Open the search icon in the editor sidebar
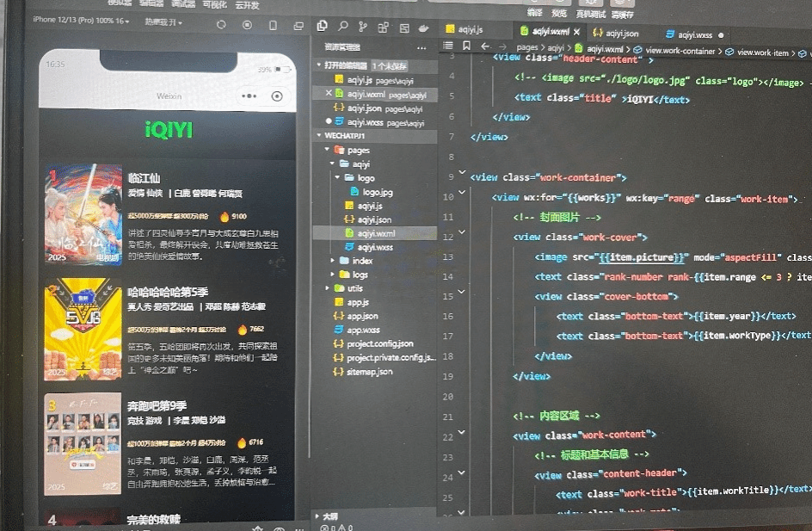The image size is (812, 531). [343, 26]
